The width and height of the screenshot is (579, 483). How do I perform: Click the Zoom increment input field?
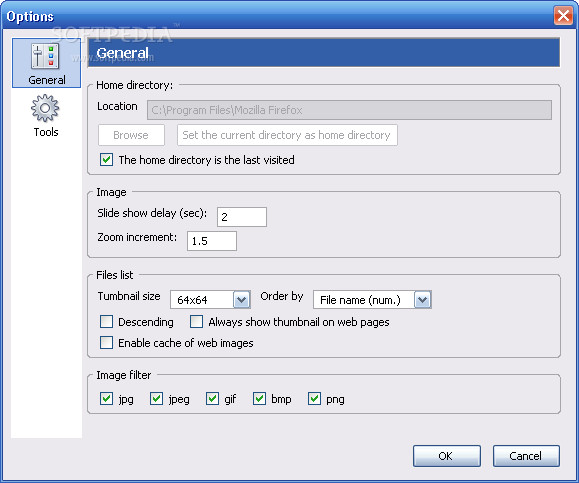point(212,241)
